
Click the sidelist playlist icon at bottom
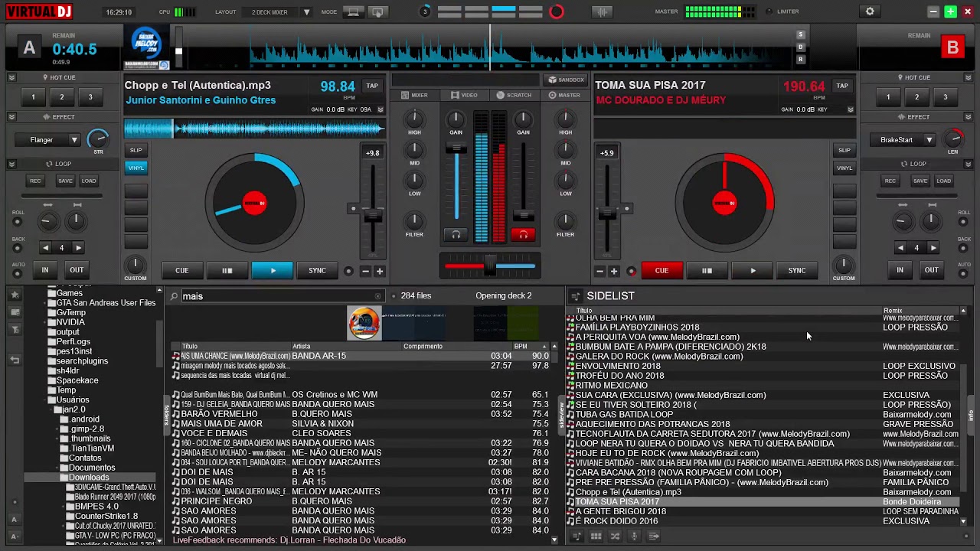tap(577, 536)
